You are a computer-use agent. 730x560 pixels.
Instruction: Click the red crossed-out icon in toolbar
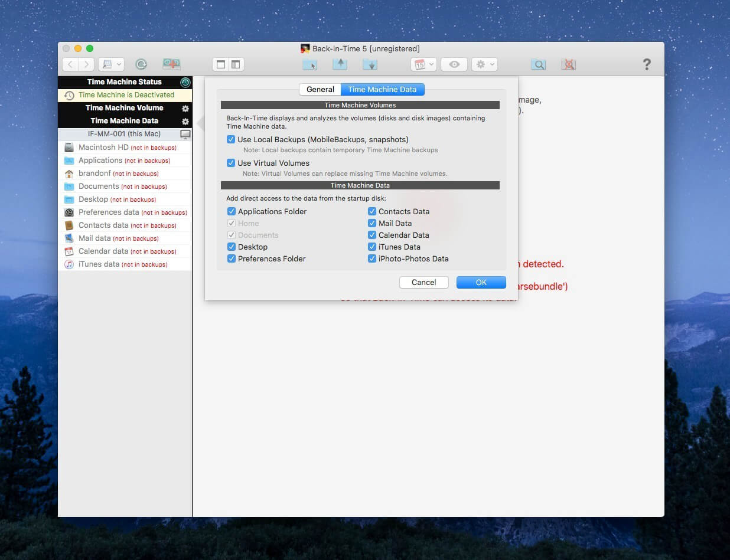click(x=569, y=64)
